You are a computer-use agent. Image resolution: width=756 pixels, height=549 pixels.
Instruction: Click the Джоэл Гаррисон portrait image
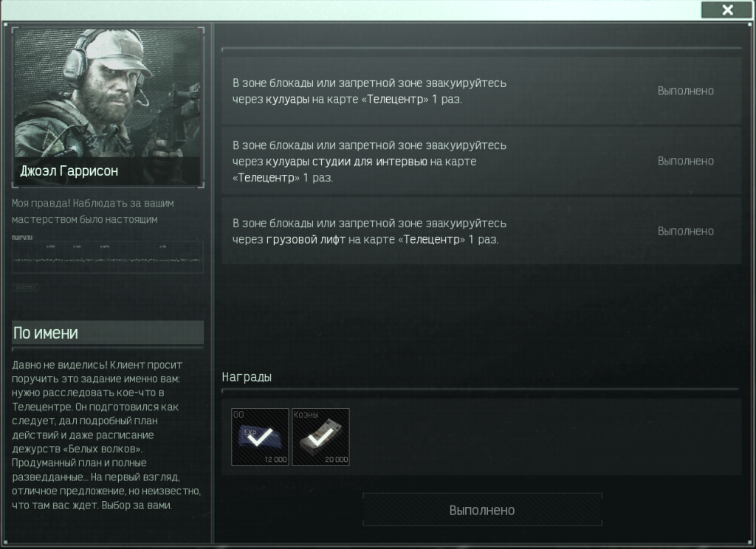click(x=108, y=107)
